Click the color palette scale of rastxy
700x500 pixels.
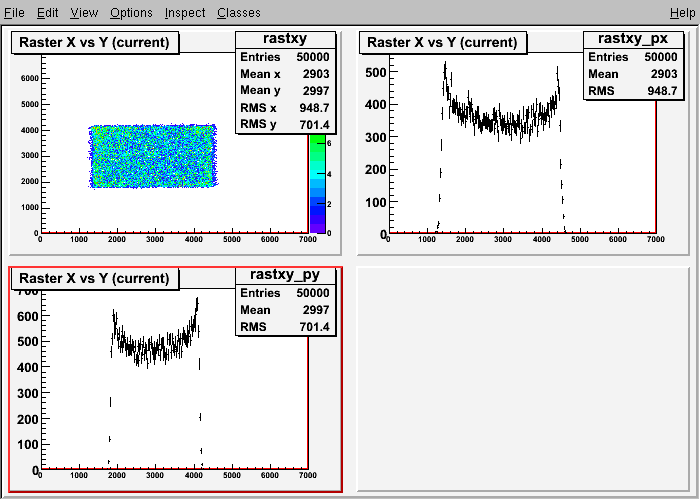coord(317,183)
